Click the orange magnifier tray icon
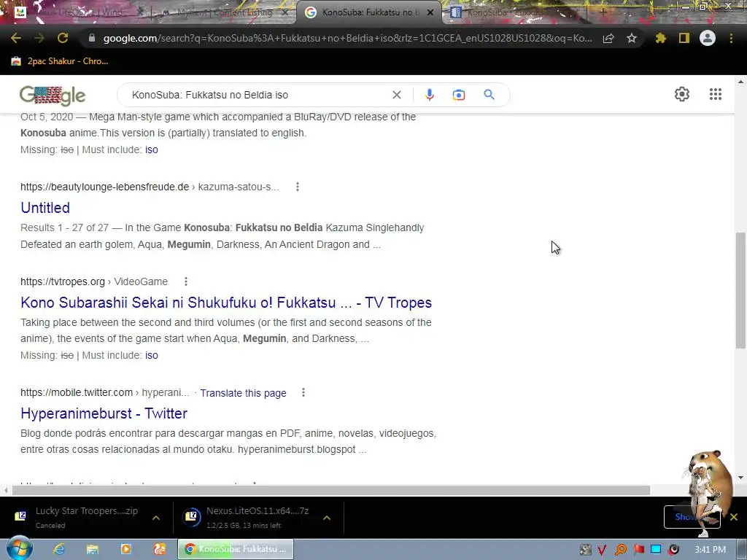Viewport: 747px width, 560px height. pyautogui.click(x=620, y=550)
